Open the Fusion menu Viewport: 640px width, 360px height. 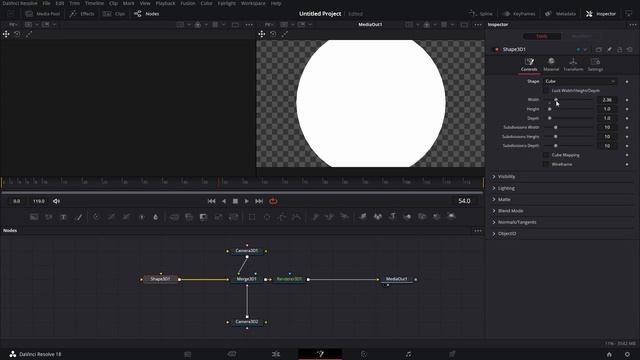click(x=188, y=3)
